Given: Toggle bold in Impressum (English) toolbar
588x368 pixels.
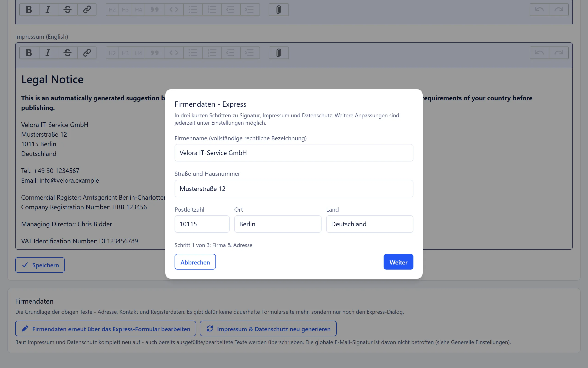Looking at the screenshot, I should (29, 53).
